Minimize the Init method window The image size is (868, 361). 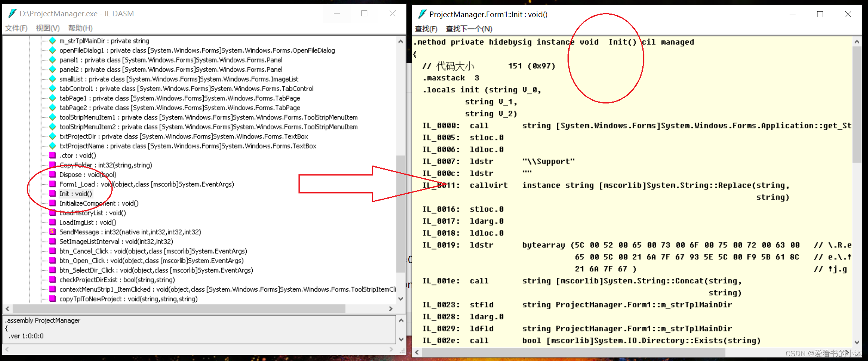coord(792,14)
